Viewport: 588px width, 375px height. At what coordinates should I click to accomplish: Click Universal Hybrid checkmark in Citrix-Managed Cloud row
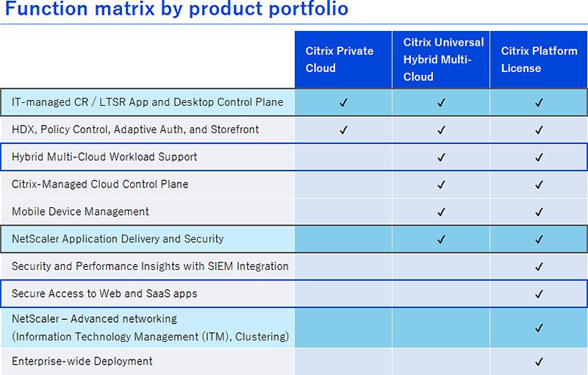click(x=442, y=185)
